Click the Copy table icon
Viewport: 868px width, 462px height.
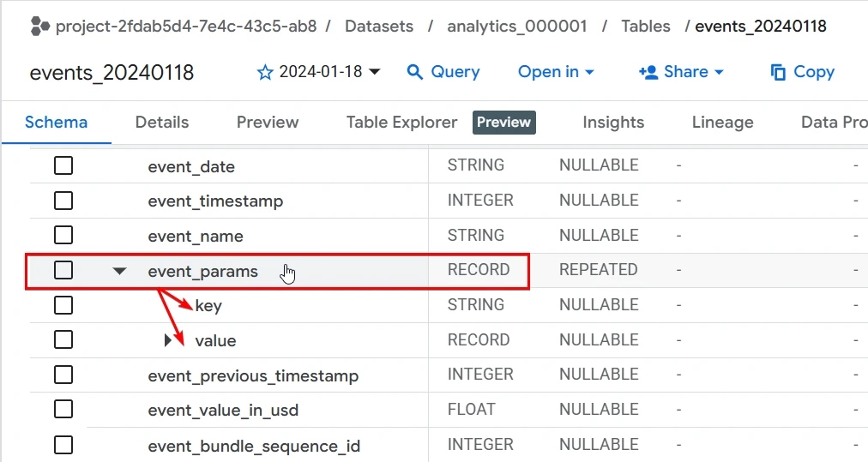(x=778, y=72)
